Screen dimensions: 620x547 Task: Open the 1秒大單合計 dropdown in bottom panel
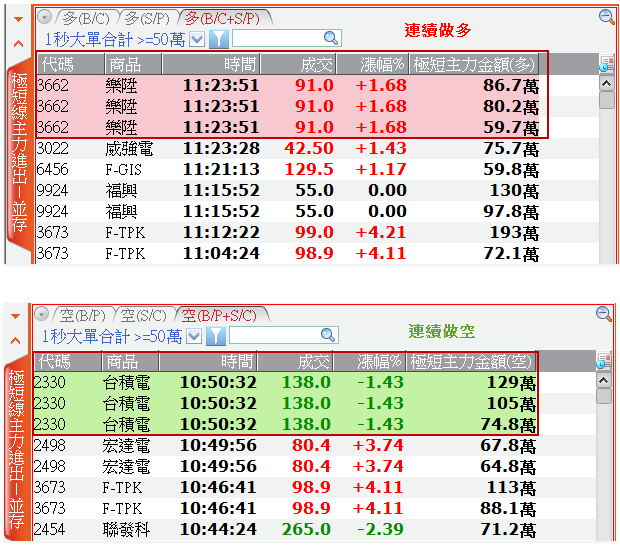(194, 336)
